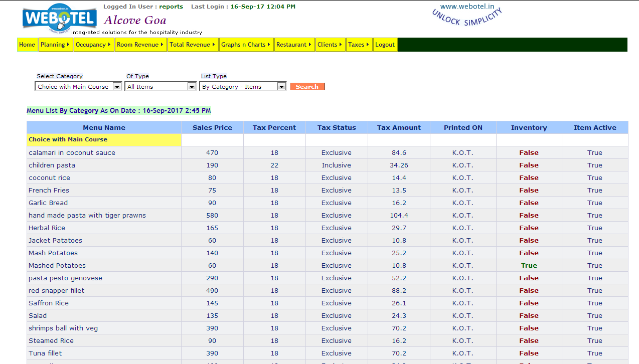The image size is (639, 364).
Task: Click the Item Active True for Tuna fillet
Action: (595, 353)
